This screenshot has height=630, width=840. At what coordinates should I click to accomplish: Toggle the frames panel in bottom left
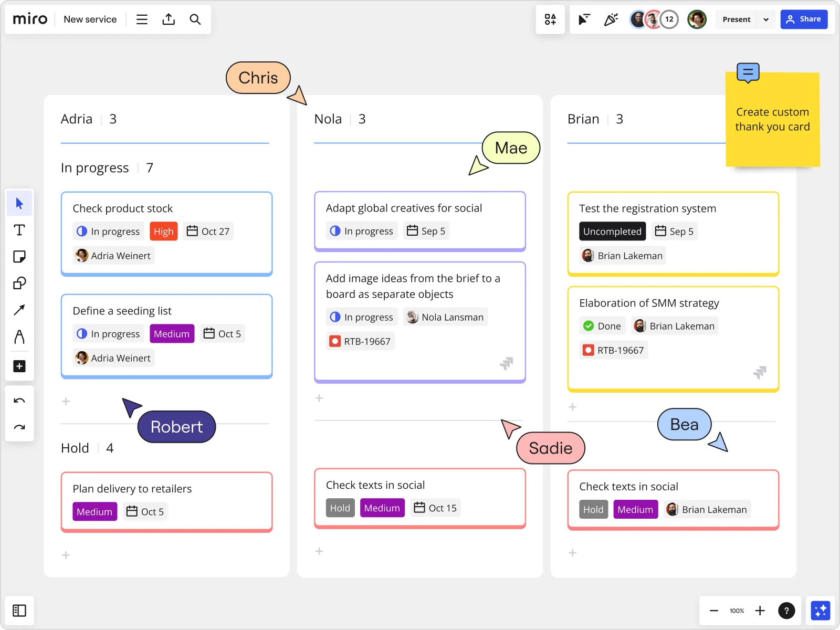tap(19, 610)
